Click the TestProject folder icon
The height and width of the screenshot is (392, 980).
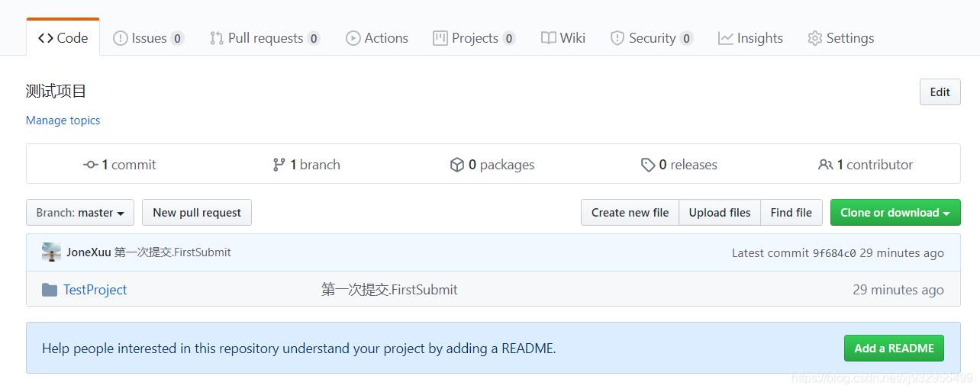tap(50, 290)
